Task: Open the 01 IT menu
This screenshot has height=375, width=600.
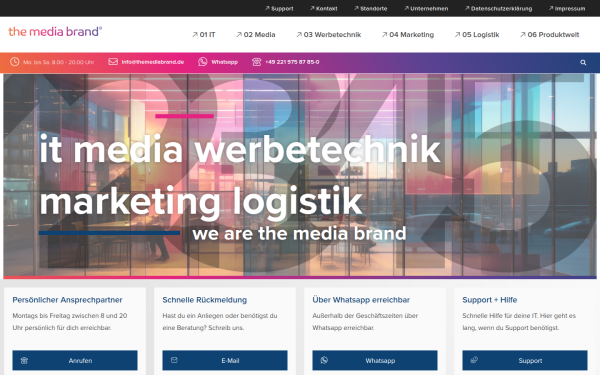Action: (204, 34)
